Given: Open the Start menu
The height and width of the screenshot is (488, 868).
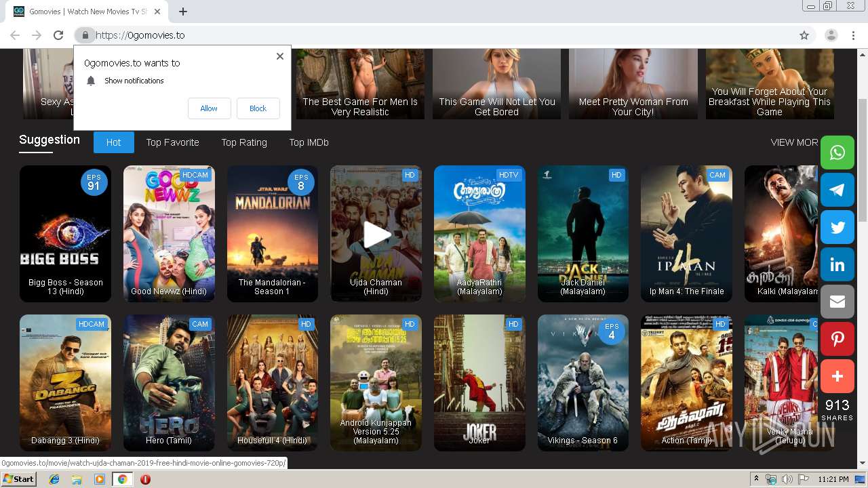Looking at the screenshot, I should [18, 479].
